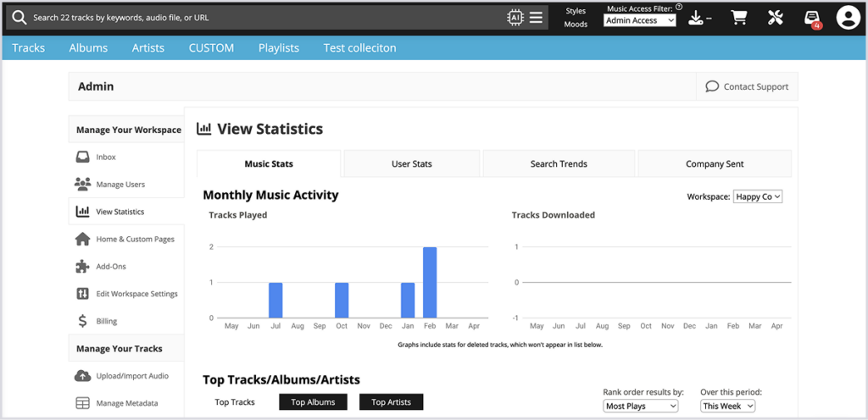The height and width of the screenshot is (420, 868).
Task: Click the Contact Support button
Action: 747,86
